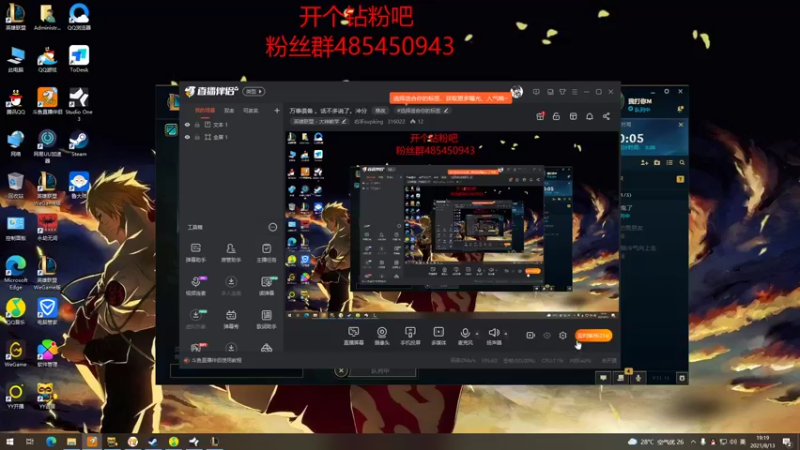Open the mode switcher beside the app logo
Screen dimensions: 800x450
[254, 91]
